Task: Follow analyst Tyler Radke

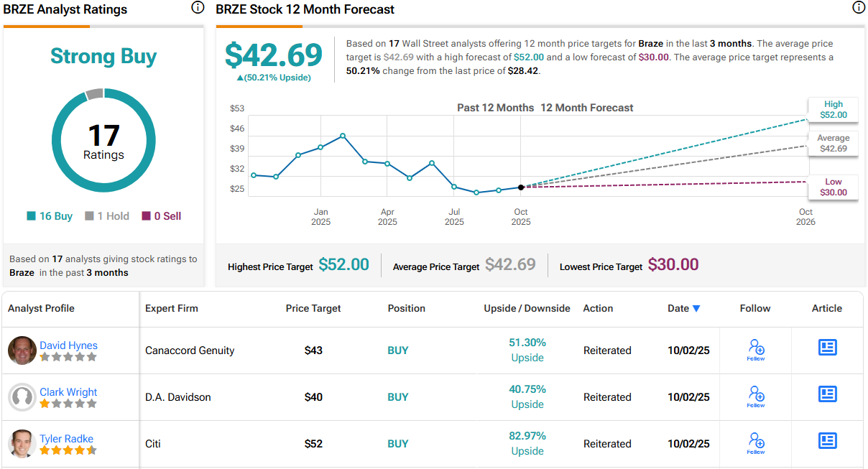Action: point(755,443)
